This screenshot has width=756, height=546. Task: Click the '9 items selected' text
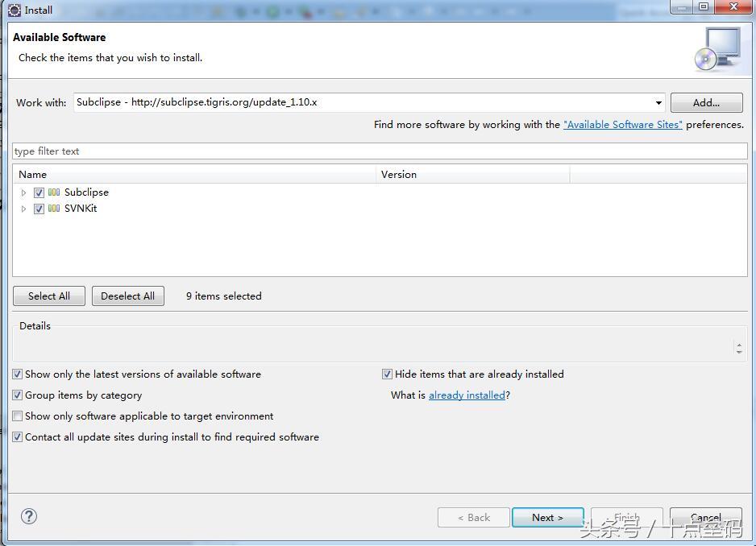224,296
